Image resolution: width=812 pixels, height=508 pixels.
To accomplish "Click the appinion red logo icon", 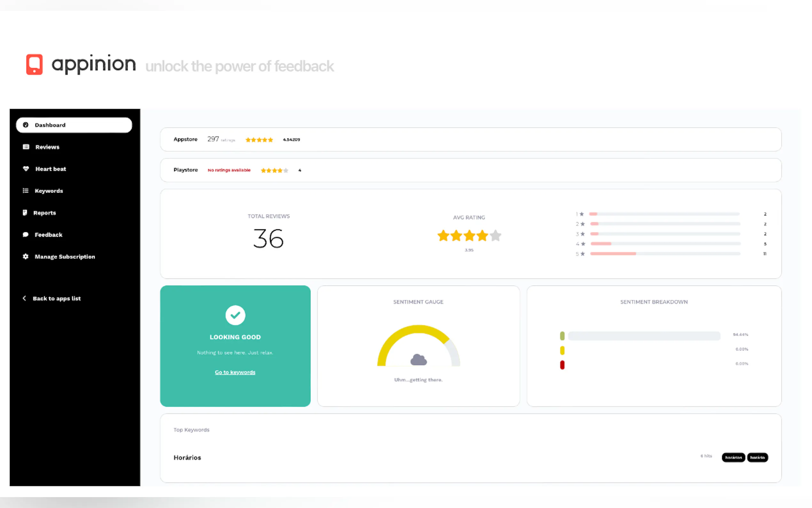I will point(34,64).
